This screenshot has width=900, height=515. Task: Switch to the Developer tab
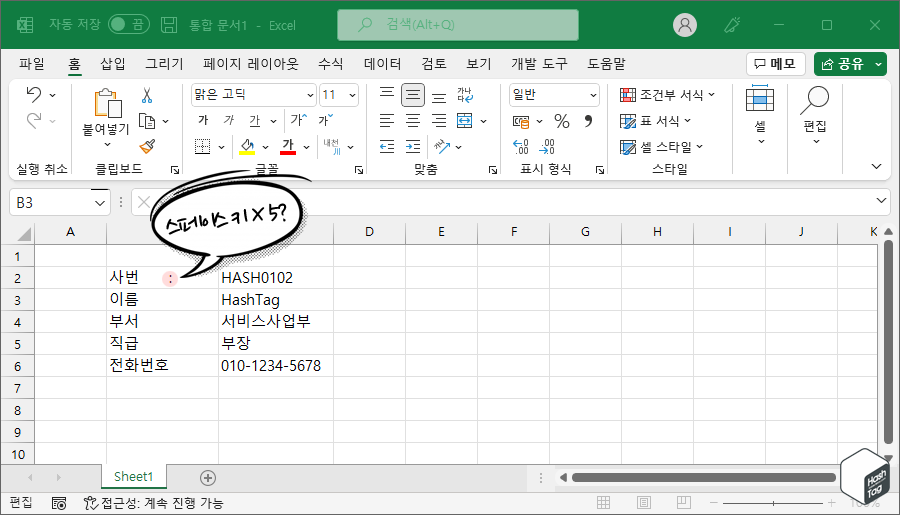tap(539, 64)
